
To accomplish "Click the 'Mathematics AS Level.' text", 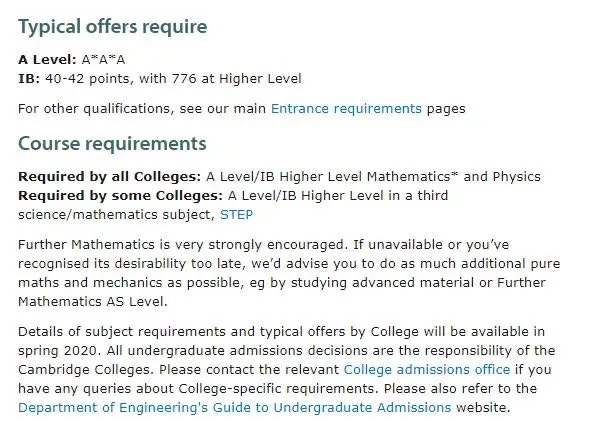I will [93, 302].
